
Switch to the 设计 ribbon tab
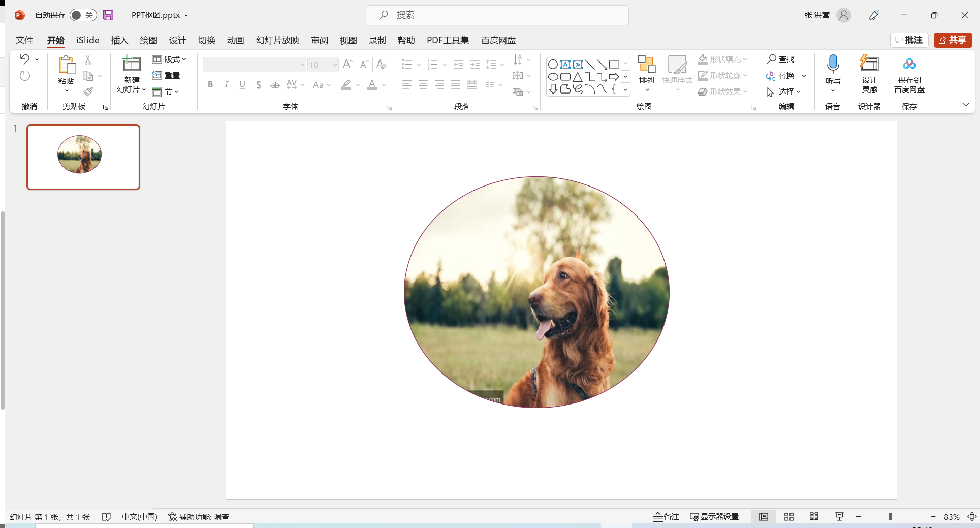[177, 40]
